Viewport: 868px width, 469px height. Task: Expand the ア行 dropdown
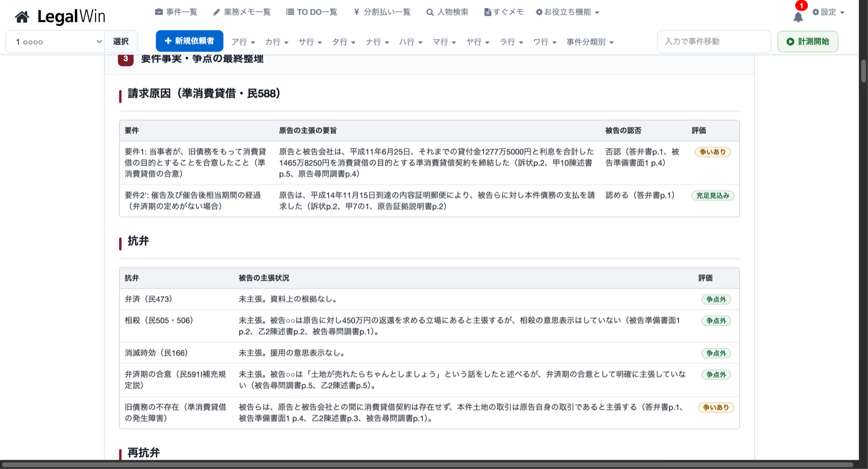click(243, 42)
